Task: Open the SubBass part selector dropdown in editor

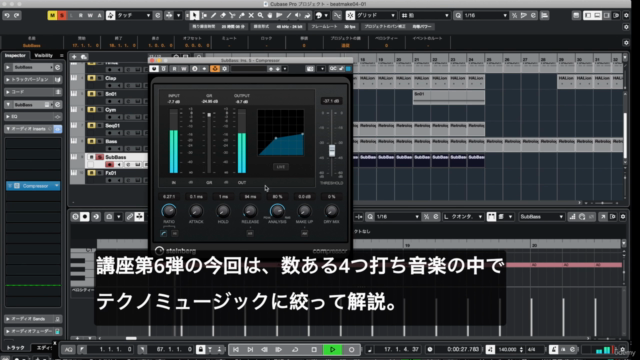Action: point(541,217)
